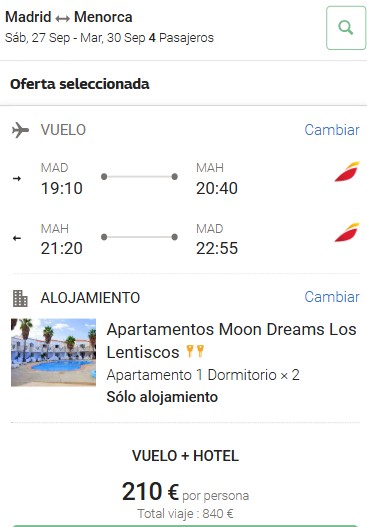Viewport: 367px width, 527px height.
Task: Select the 21:20 MAH return departure
Action: click(x=62, y=248)
